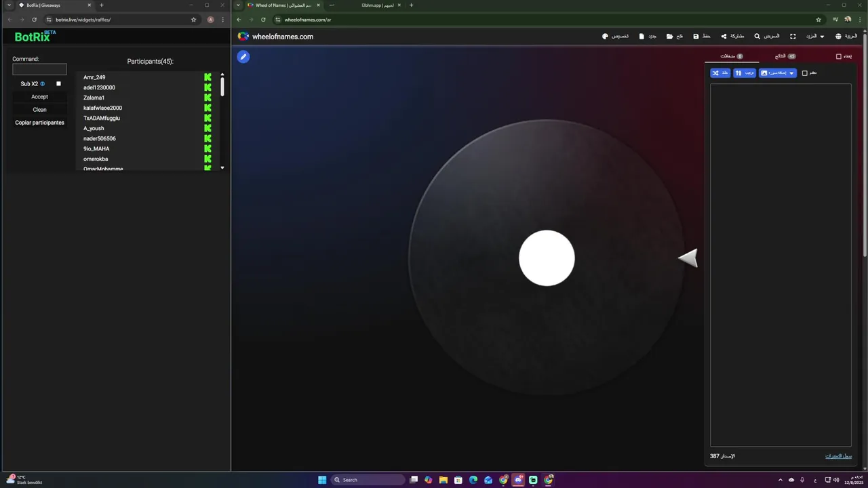Open the customize palette icon in Wheel of Names
868x488 pixels.
pos(605,37)
